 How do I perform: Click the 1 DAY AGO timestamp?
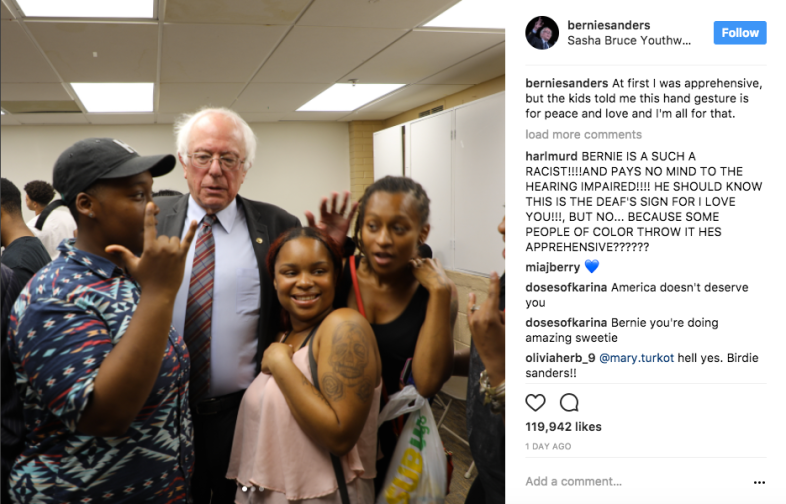click(548, 446)
